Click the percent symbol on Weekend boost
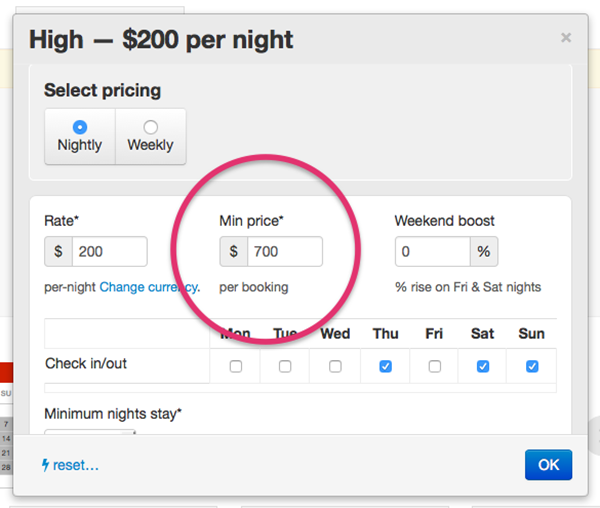600x508 pixels. (x=484, y=251)
